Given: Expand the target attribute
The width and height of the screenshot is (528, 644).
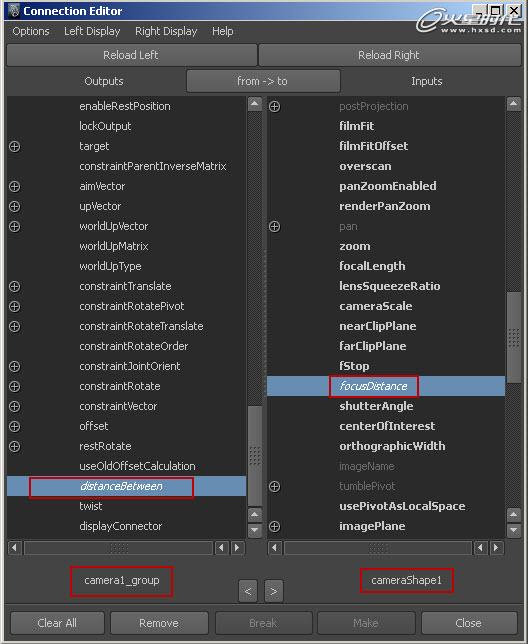Looking at the screenshot, I should click(14, 146).
